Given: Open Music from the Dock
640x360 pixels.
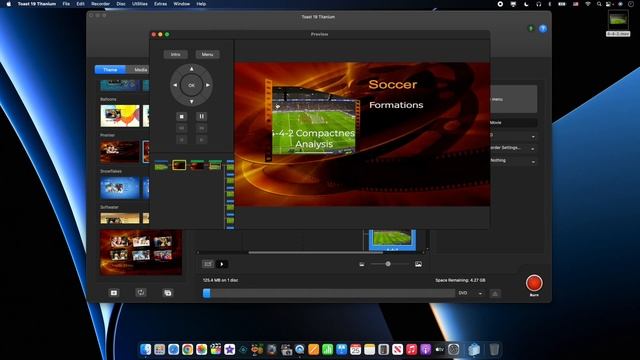Looking at the screenshot, I should coord(411,349).
